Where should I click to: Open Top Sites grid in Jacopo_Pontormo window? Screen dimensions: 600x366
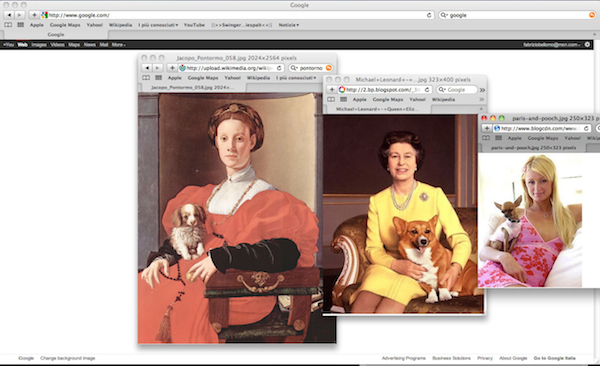[x=158, y=78]
